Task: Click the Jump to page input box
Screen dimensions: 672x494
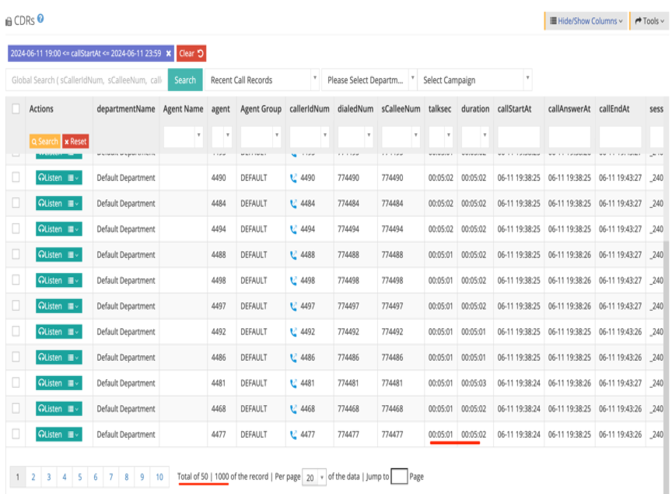Action: (x=398, y=477)
